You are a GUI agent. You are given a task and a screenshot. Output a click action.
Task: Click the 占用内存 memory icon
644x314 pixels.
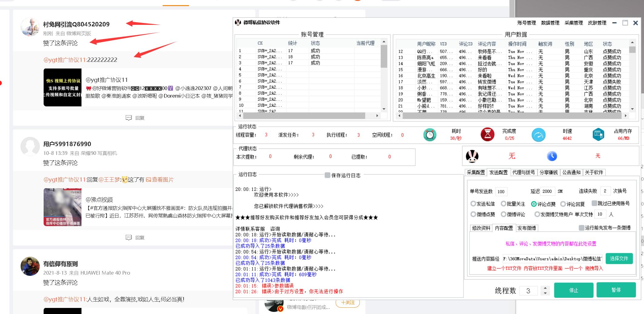pos(598,135)
